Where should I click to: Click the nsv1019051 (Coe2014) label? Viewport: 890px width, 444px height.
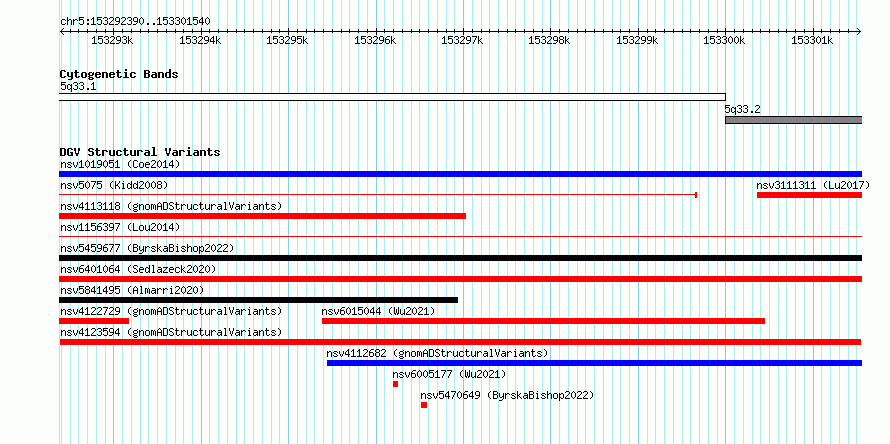[x=120, y=164]
